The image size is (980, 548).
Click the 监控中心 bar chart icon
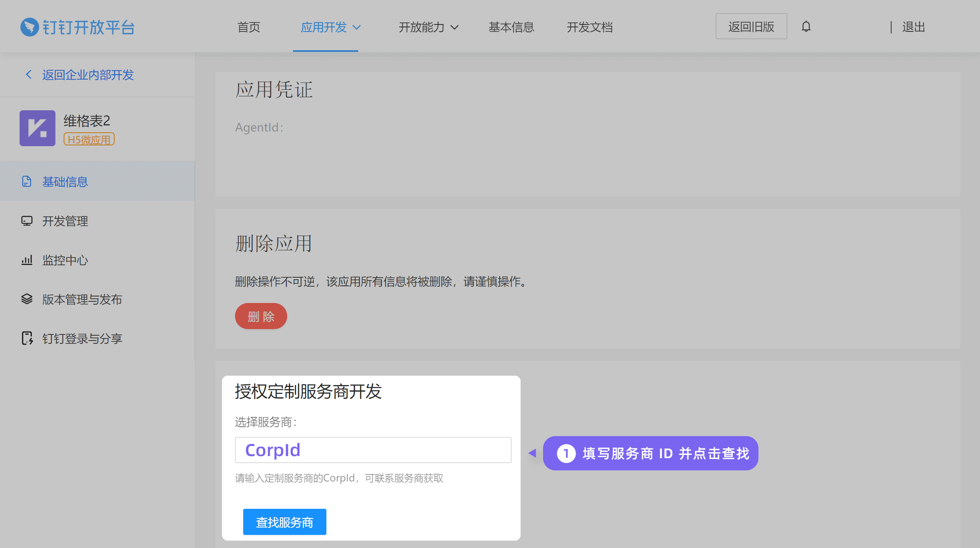pyautogui.click(x=27, y=260)
